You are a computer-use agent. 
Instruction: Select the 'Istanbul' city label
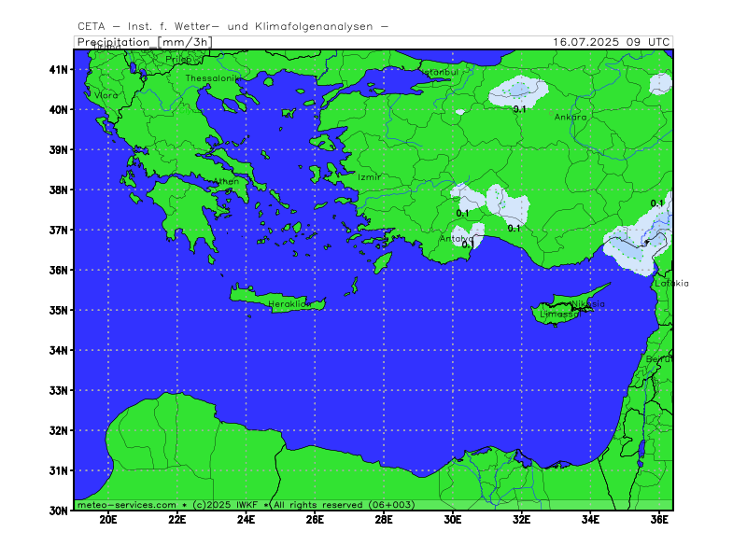pos(440,72)
